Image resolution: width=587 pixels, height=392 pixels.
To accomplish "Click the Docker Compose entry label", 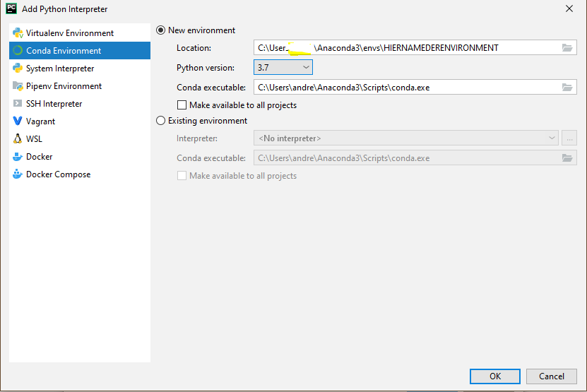I will (59, 174).
